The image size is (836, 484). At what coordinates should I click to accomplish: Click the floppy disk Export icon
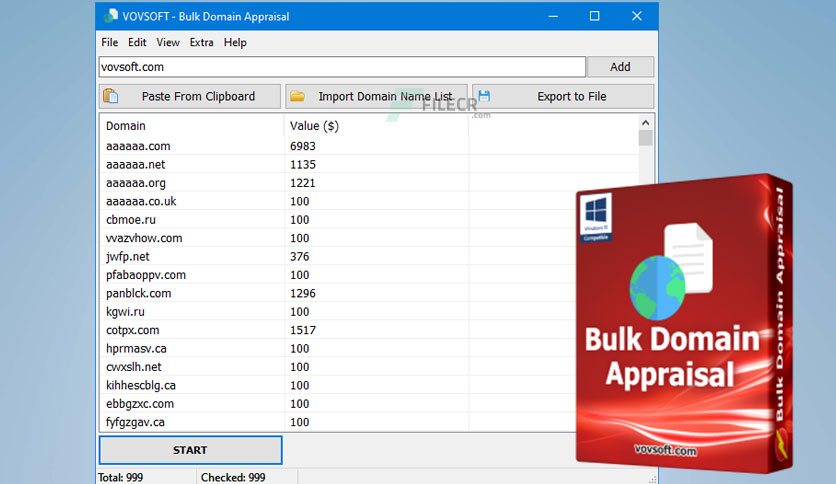484,95
